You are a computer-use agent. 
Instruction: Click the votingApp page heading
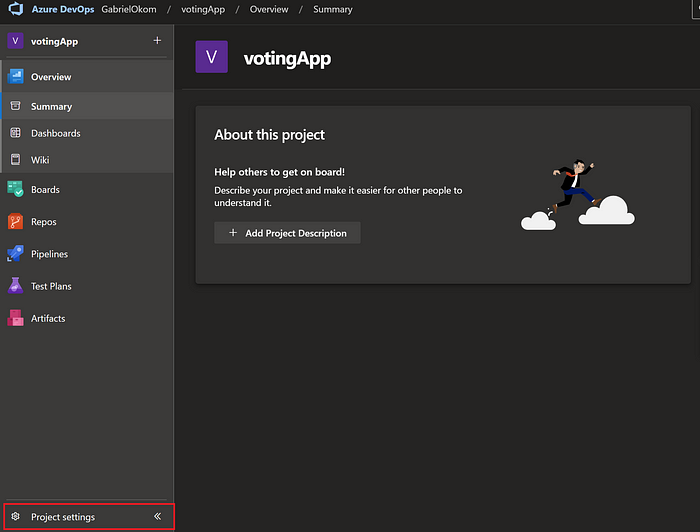click(288, 58)
